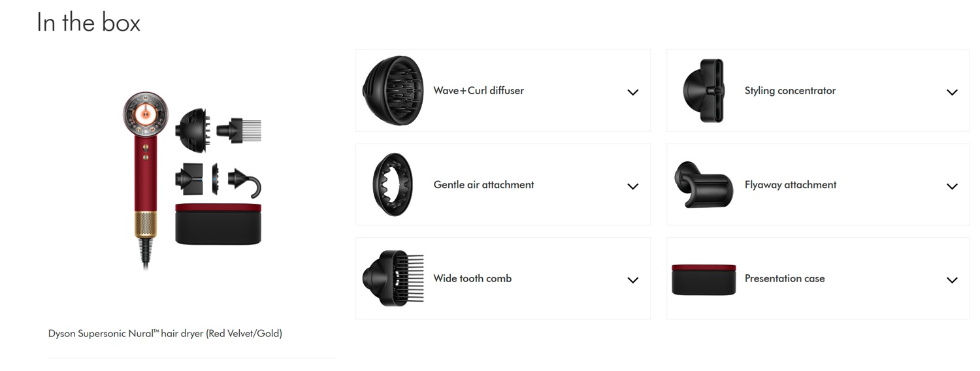The image size is (980, 371).
Task: Click the Gentle air attachment ring image
Action: pyautogui.click(x=393, y=185)
